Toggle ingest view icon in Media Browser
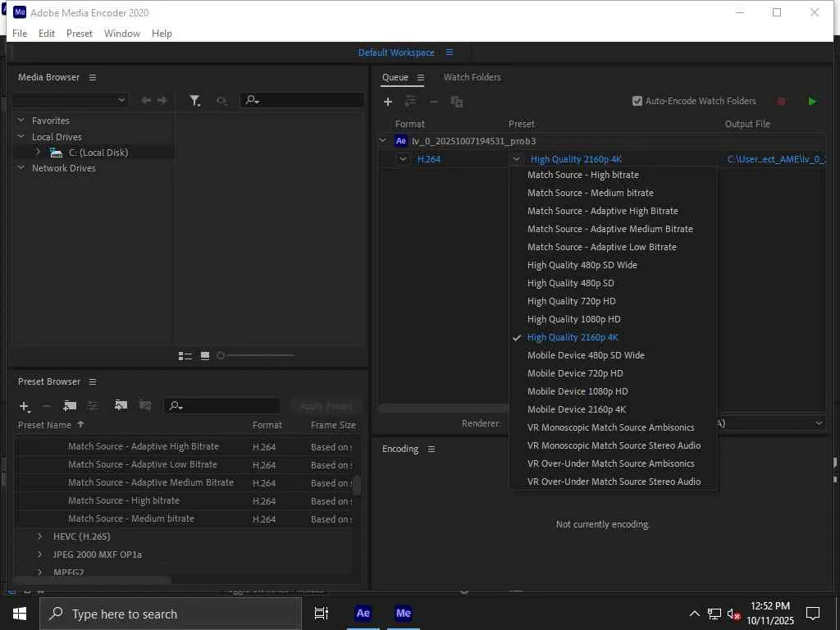840x630 pixels. click(221, 100)
